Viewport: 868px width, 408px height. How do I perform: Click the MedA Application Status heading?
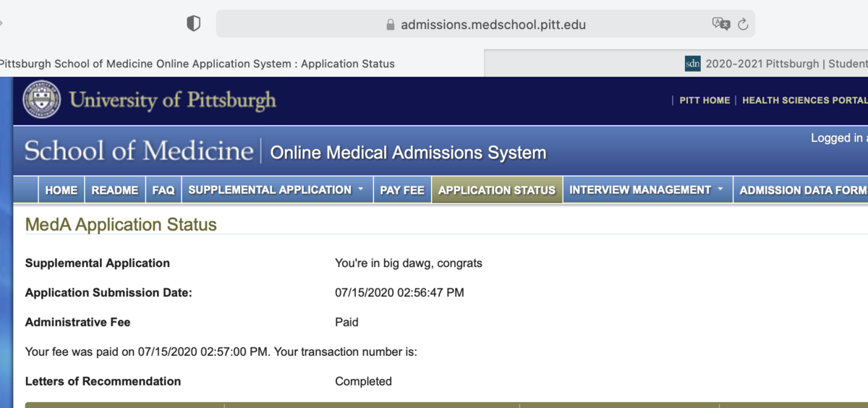121,224
